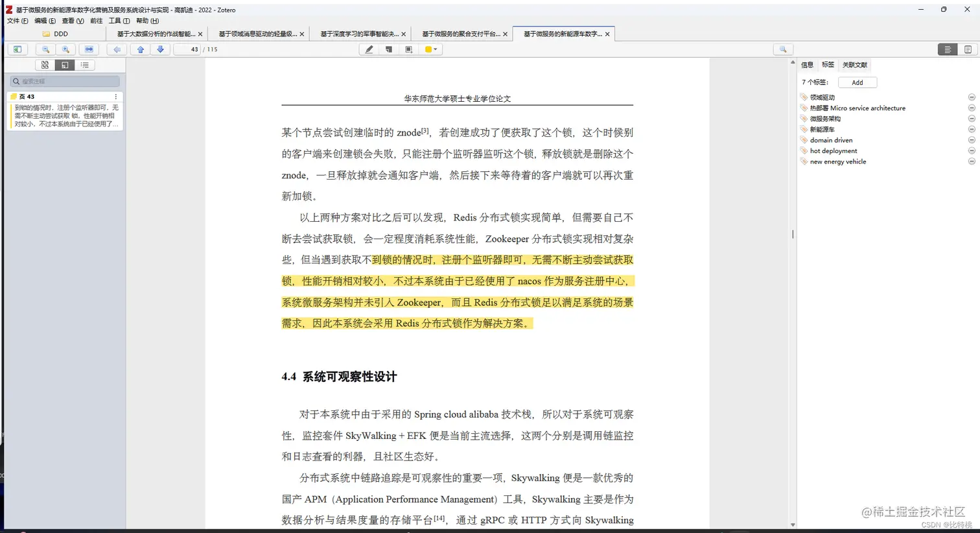Switch annotations sidebar to outline list view
The height and width of the screenshot is (533, 980).
pyautogui.click(x=84, y=65)
